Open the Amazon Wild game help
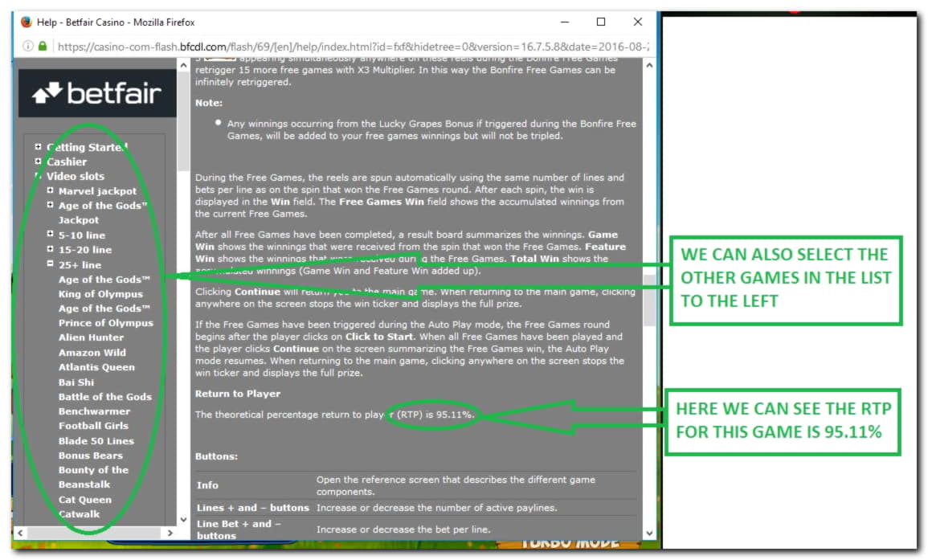Screen dimensions: 928x560 click(x=92, y=352)
